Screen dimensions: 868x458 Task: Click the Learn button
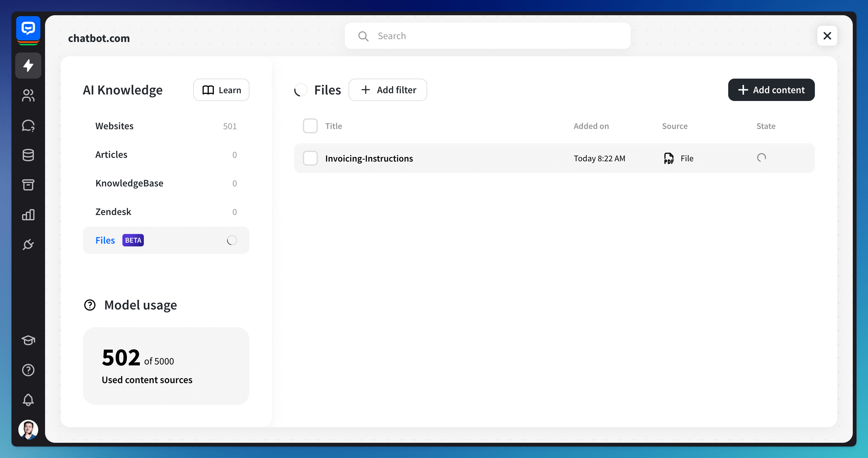222,90
